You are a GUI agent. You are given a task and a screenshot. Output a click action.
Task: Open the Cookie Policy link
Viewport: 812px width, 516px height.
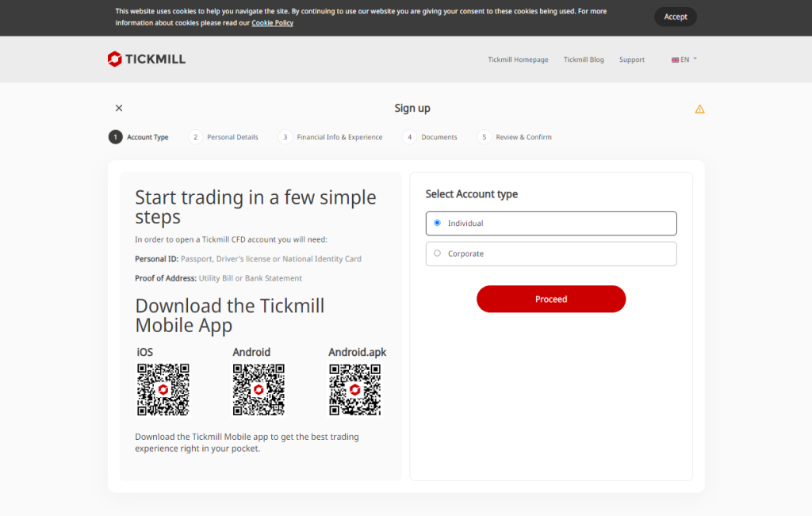pyautogui.click(x=272, y=23)
